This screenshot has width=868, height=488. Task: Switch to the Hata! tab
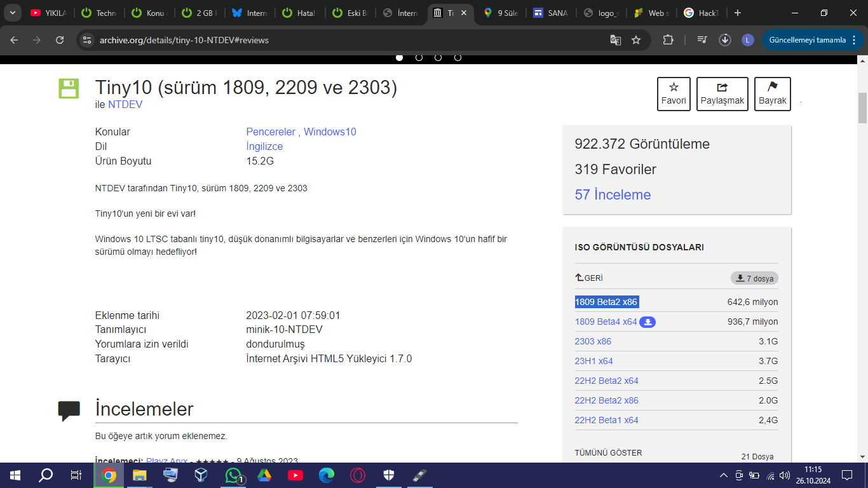[x=299, y=13]
